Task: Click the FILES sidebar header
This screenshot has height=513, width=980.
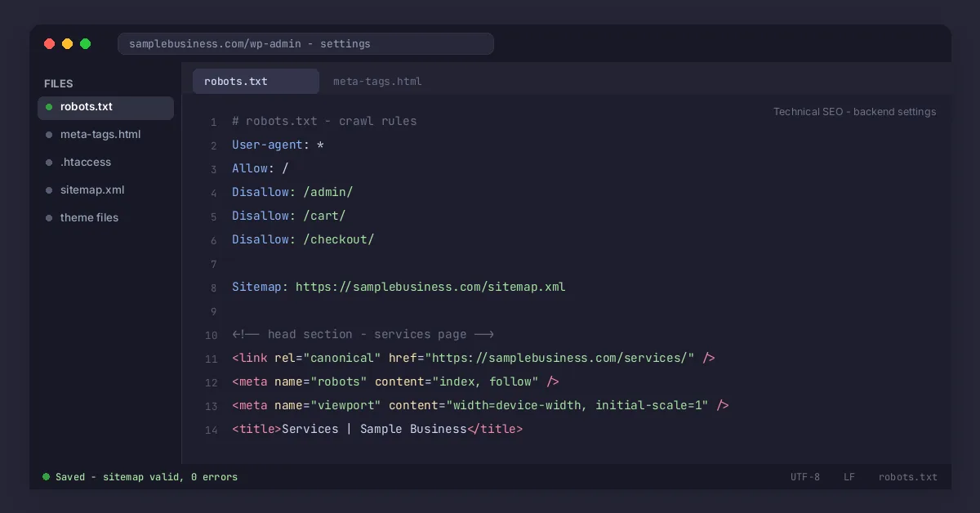Action: point(59,83)
